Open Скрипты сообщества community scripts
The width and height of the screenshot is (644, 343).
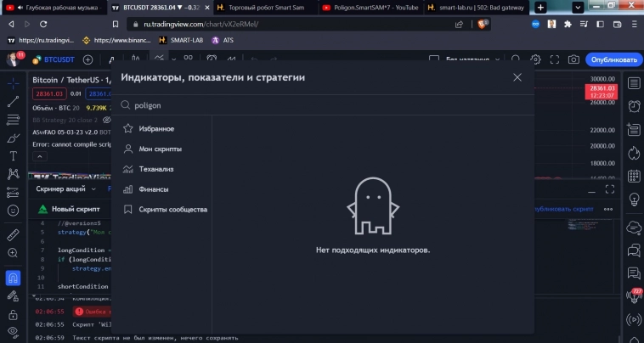(172, 210)
